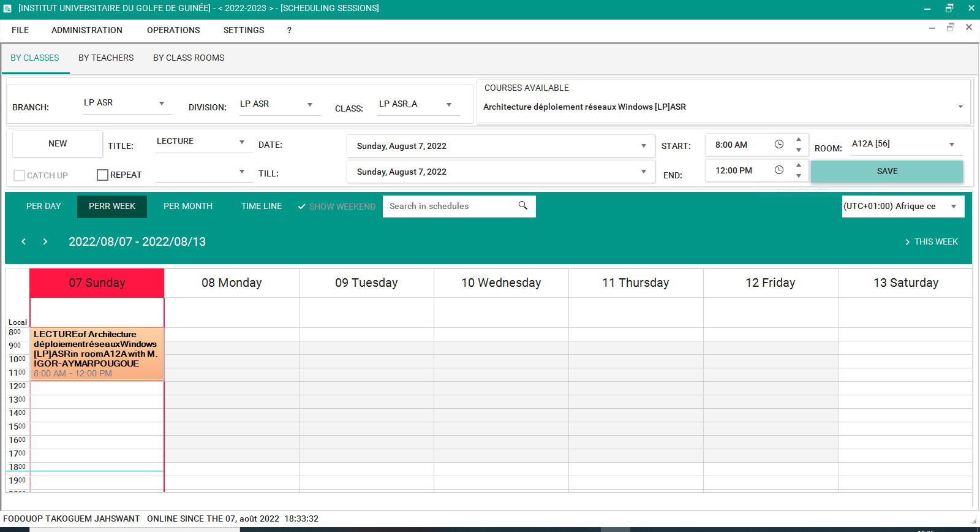Go to previous week arrow
The height and width of the screenshot is (532, 980).
click(x=23, y=241)
